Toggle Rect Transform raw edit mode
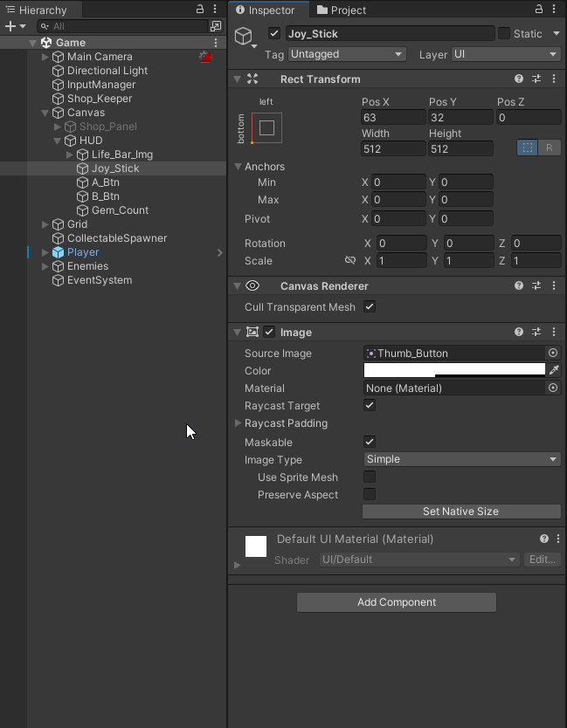The image size is (567, 728). tap(550, 148)
